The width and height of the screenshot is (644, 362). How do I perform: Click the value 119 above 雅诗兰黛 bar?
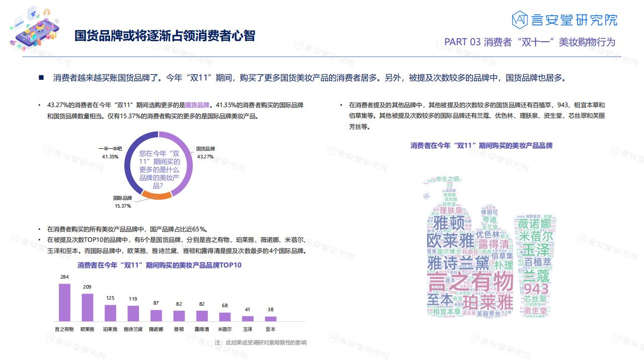point(133,299)
